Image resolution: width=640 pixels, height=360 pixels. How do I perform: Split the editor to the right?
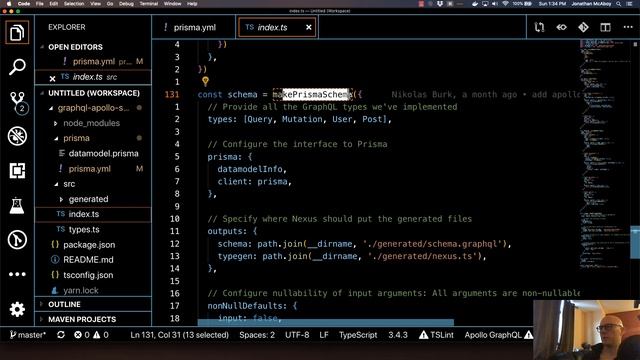pos(605,27)
